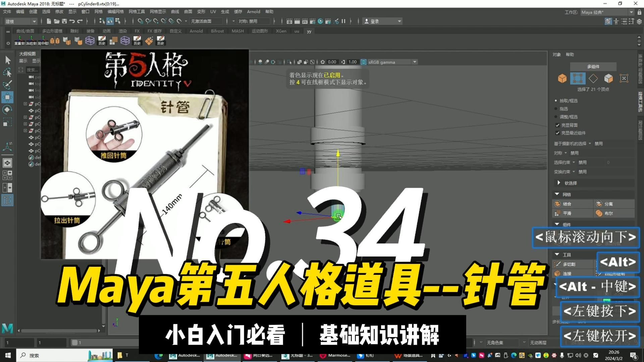Toggle the Outliner layout button

[x=7, y=200]
